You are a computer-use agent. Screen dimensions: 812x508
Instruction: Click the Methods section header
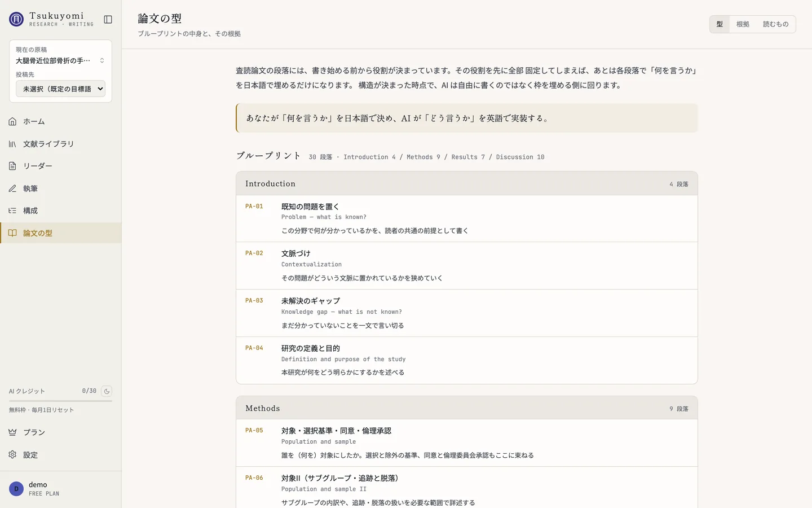(x=467, y=408)
